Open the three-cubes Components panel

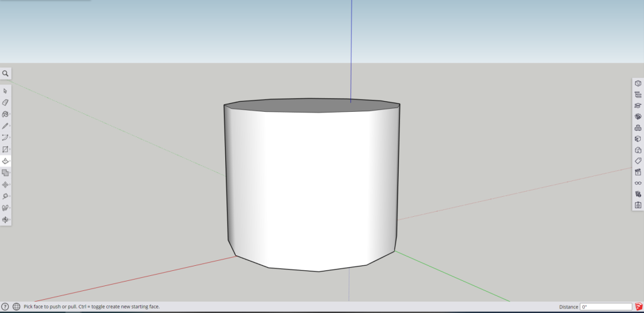[x=638, y=128]
